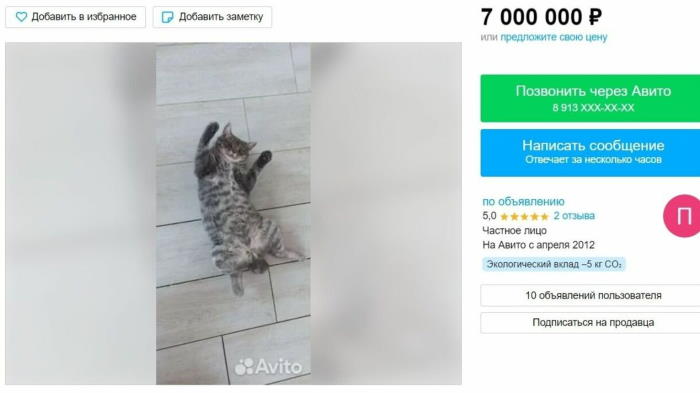Click the heart icon for favorites

(x=21, y=17)
